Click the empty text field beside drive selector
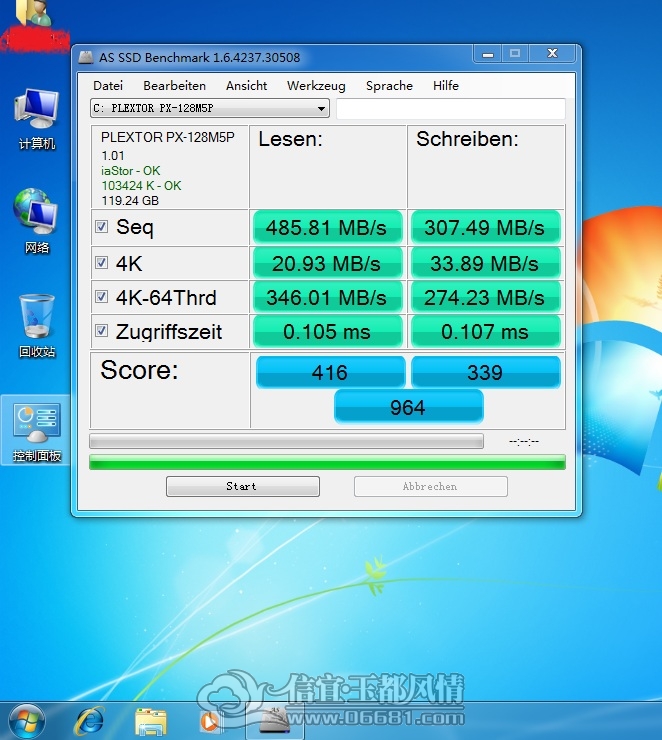Image resolution: width=662 pixels, height=740 pixels. (x=451, y=109)
